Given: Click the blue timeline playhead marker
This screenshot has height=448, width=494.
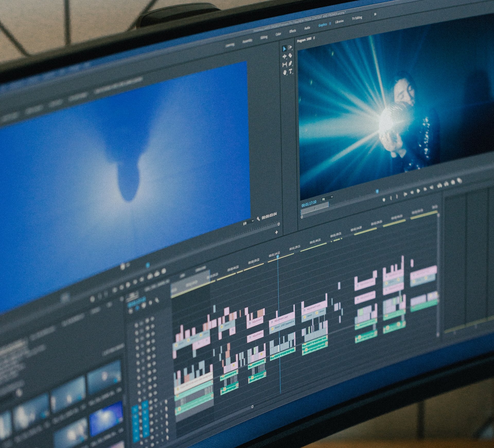Looking at the screenshot, I should coord(278,257).
